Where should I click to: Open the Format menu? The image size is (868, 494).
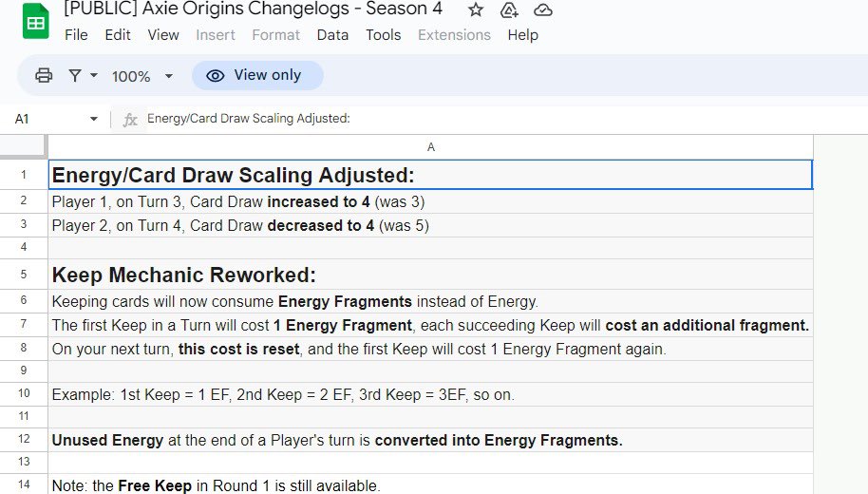coord(275,35)
